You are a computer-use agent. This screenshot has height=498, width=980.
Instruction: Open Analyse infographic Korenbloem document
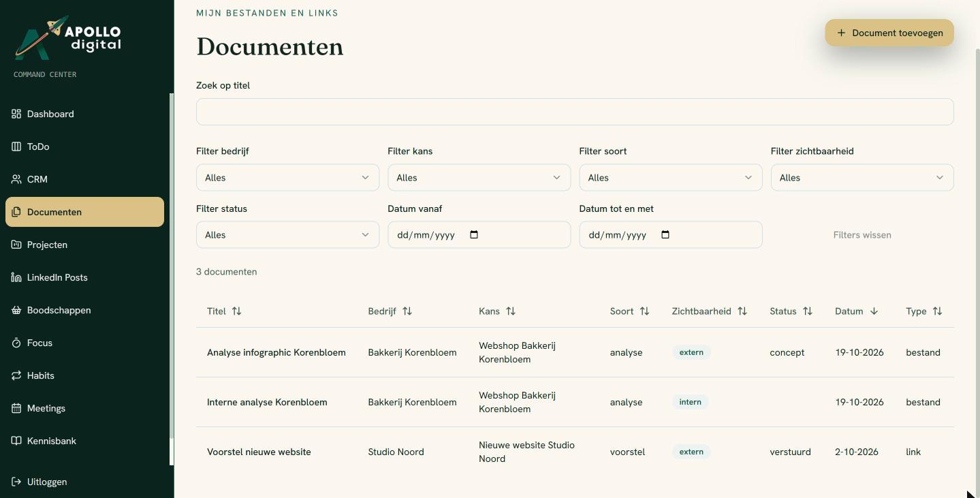(x=276, y=352)
